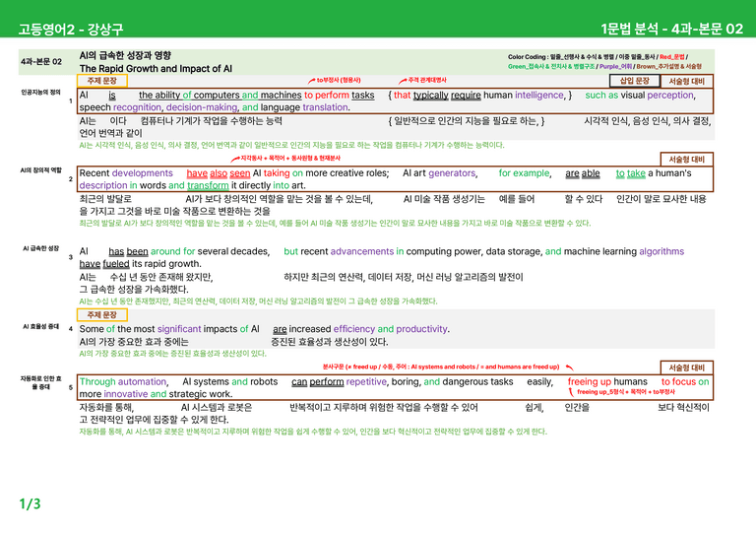
Task: Click the purple word 'algorithms' in sentence 3
Action: 661,251
